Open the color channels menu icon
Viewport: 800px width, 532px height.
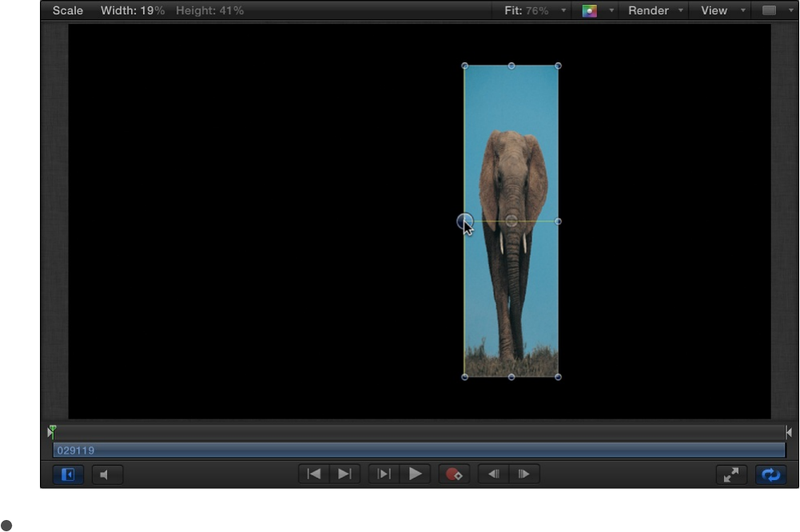tap(589, 10)
